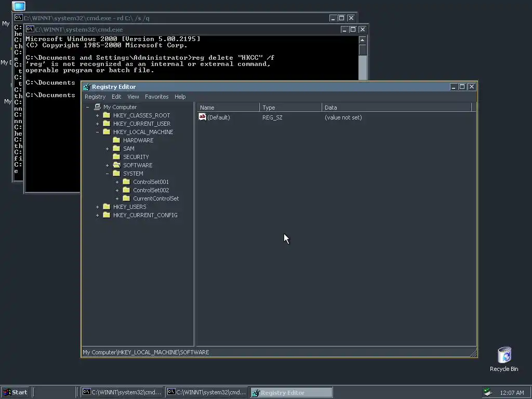
Task: Select the (Default) value name
Action: (x=219, y=117)
